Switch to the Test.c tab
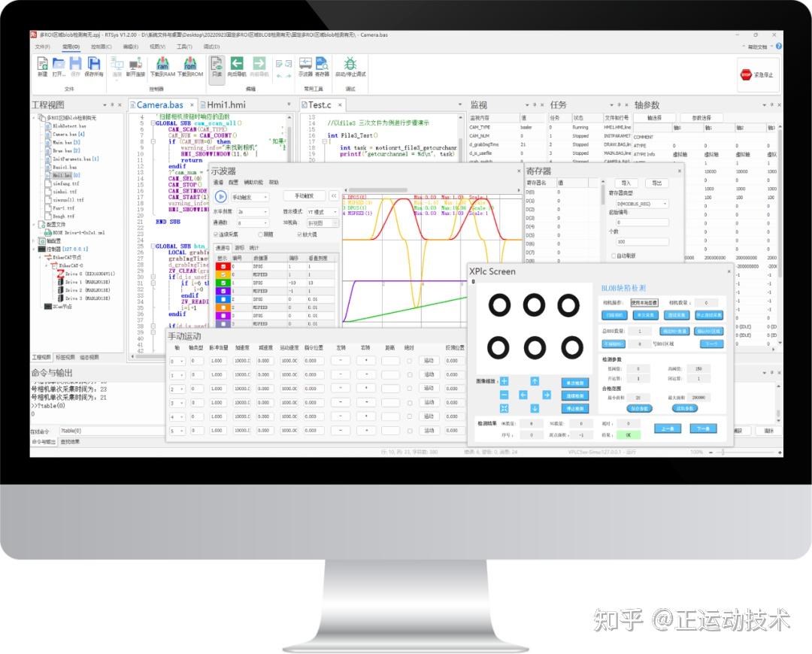The width and height of the screenshot is (812, 654). [321, 104]
